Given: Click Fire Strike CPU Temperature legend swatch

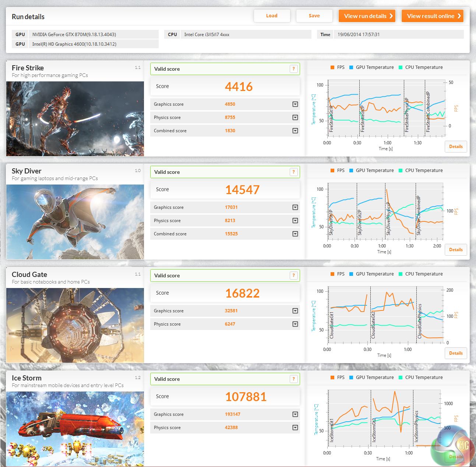Looking at the screenshot, I should point(401,67).
